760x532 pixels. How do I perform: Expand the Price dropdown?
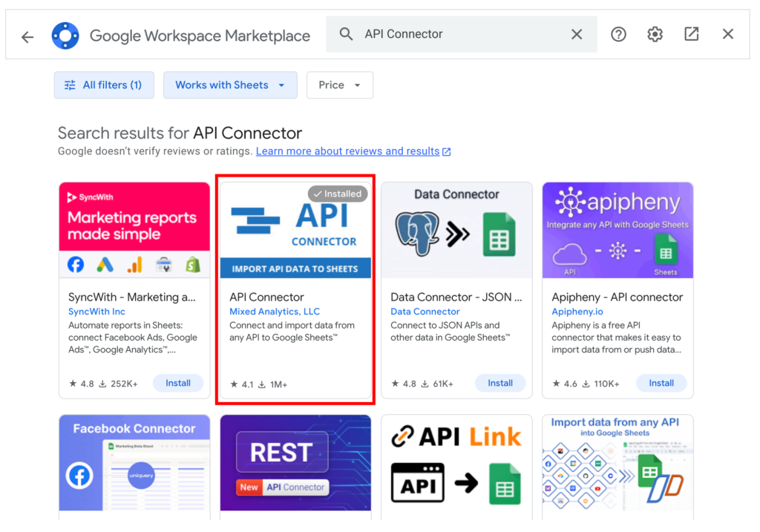pyautogui.click(x=340, y=85)
